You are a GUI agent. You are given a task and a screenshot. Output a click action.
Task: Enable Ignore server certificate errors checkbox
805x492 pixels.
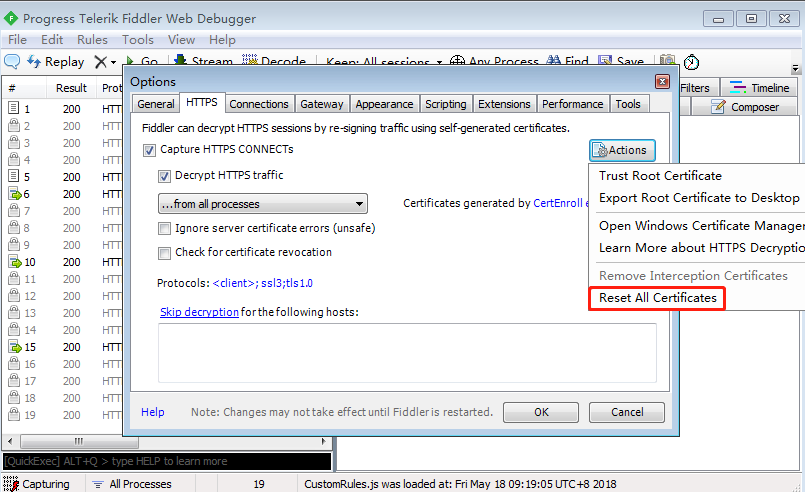164,229
